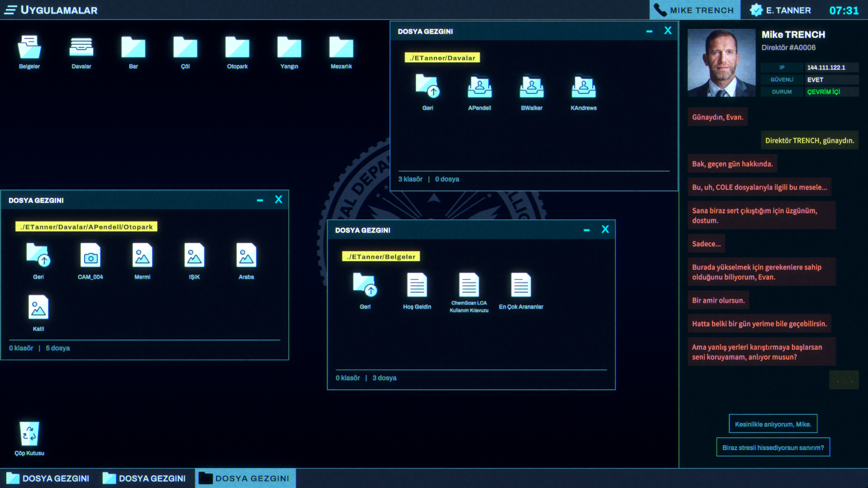868x488 pixels.
Task: Open the APendell case folder
Action: tap(480, 87)
